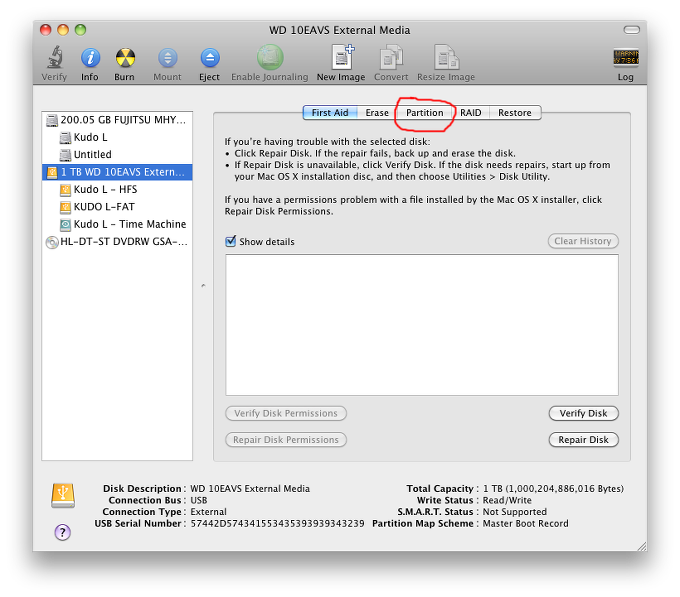This screenshot has height=597, width=680.
Task: Click the Connection Type 'External' value
Action: (x=209, y=512)
